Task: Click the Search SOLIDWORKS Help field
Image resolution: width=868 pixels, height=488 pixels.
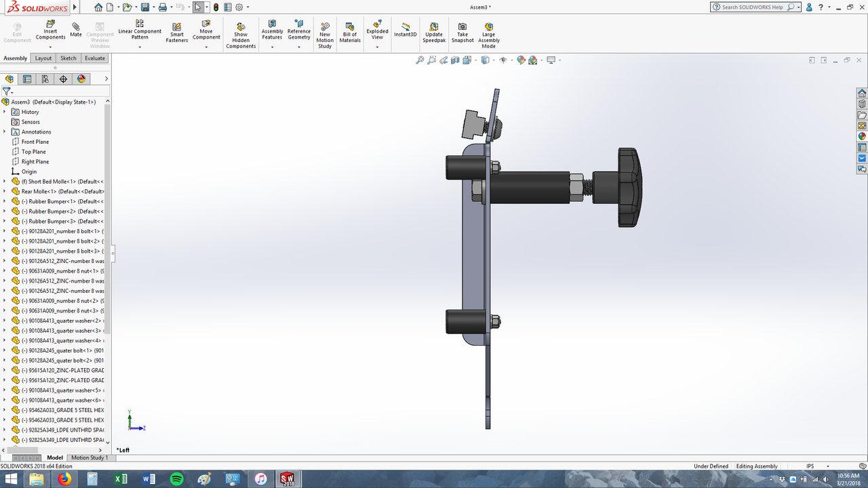Action: pos(752,7)
